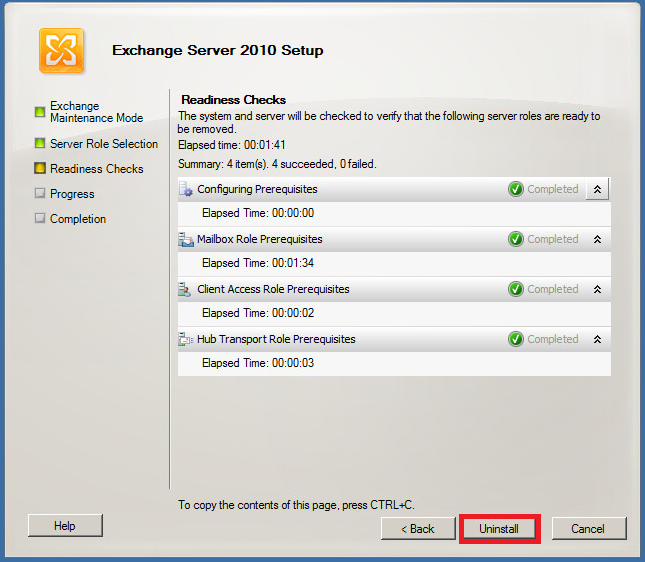Click the Uninstall button
645x562 pixels.
click(x=499, y=529)
